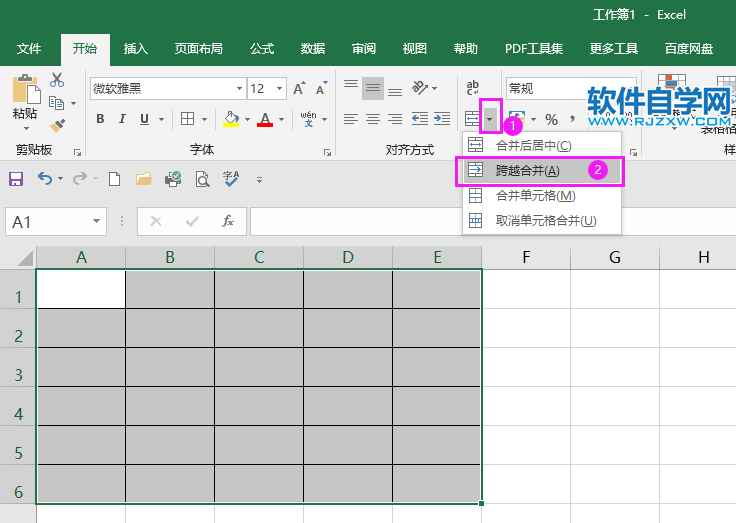Choose 取消单元格合并(U) menu item
736x523 pixels.
coord(542,221)
